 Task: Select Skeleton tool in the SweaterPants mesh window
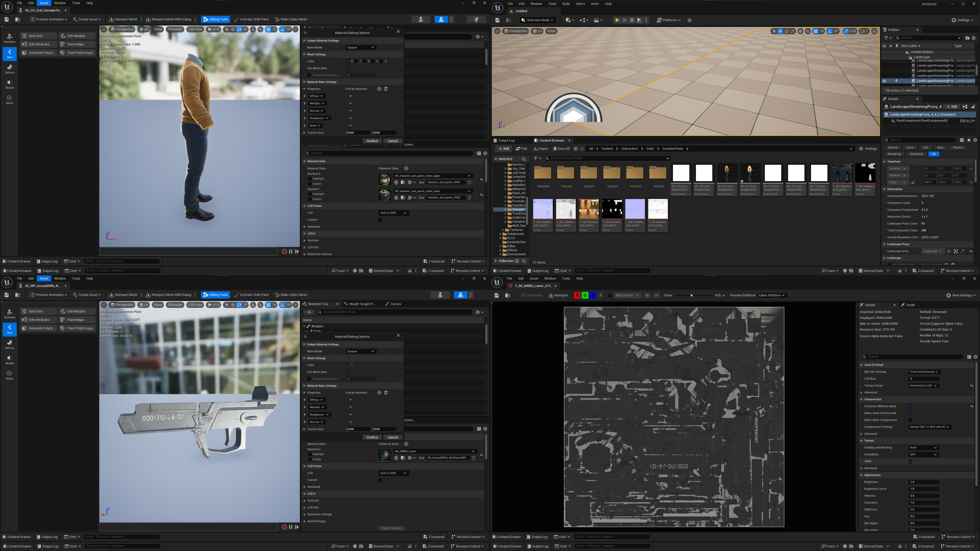9,39
